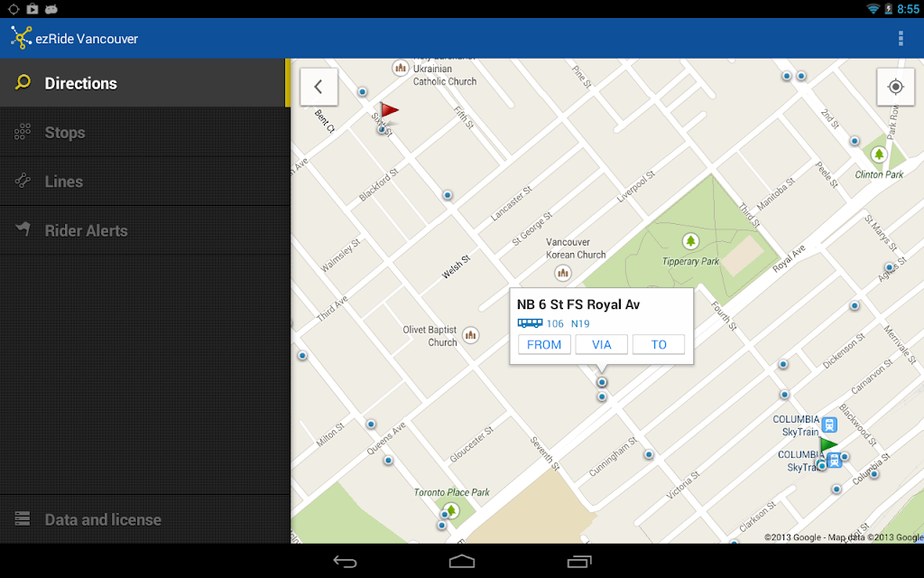Tap the ezRide Vancouver app logo

point(21,38)
